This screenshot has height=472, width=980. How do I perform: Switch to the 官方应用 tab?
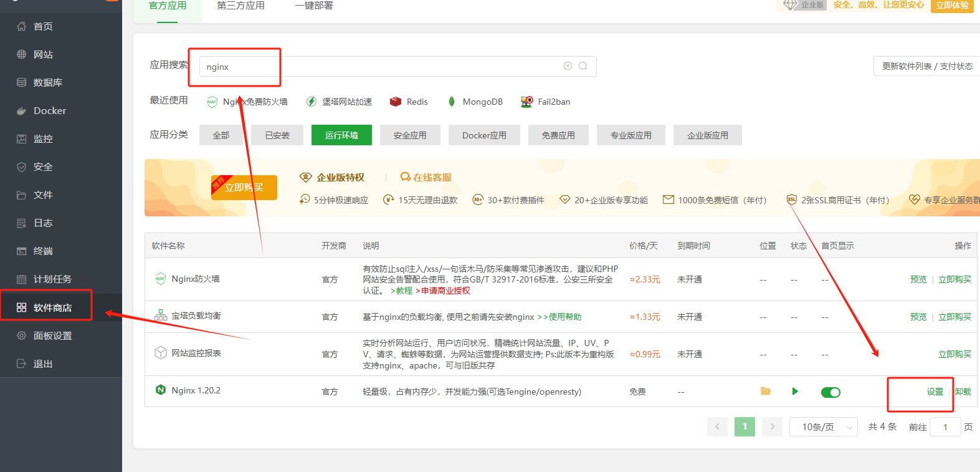pos(168,6)
